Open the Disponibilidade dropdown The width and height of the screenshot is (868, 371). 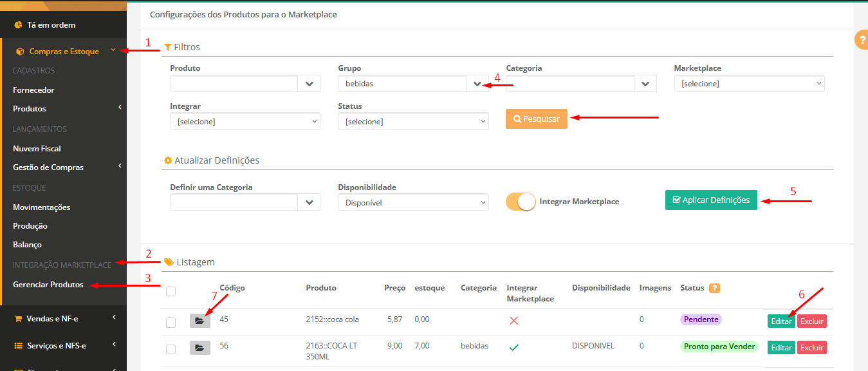413,202
